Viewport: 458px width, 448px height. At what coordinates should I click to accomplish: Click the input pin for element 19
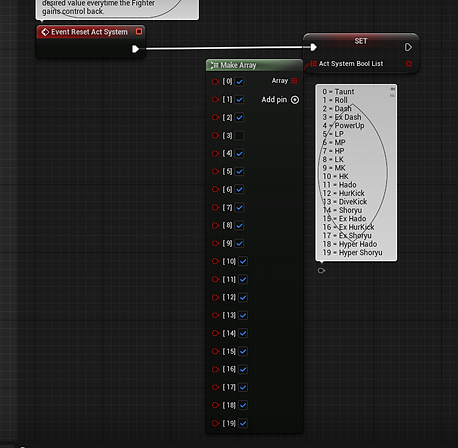click(x=215, y=423)
